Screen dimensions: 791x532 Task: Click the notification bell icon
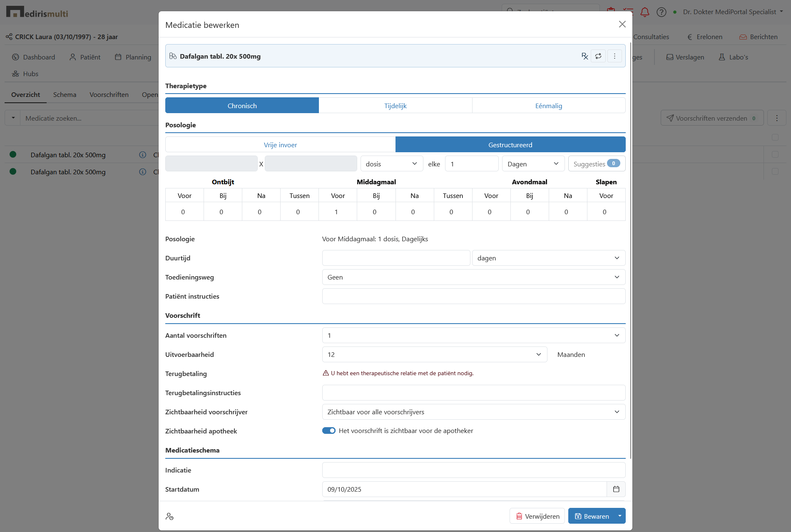(x=644, y=12)
